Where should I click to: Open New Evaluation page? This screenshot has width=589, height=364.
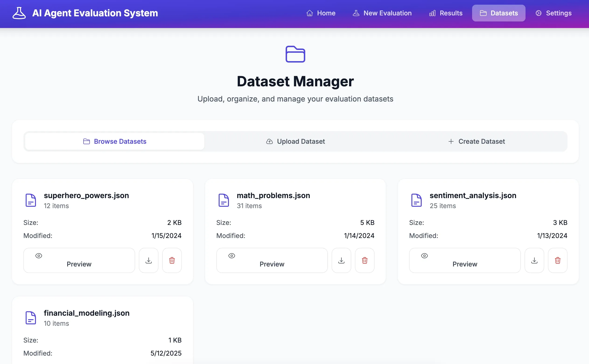(x=382, y=13)
